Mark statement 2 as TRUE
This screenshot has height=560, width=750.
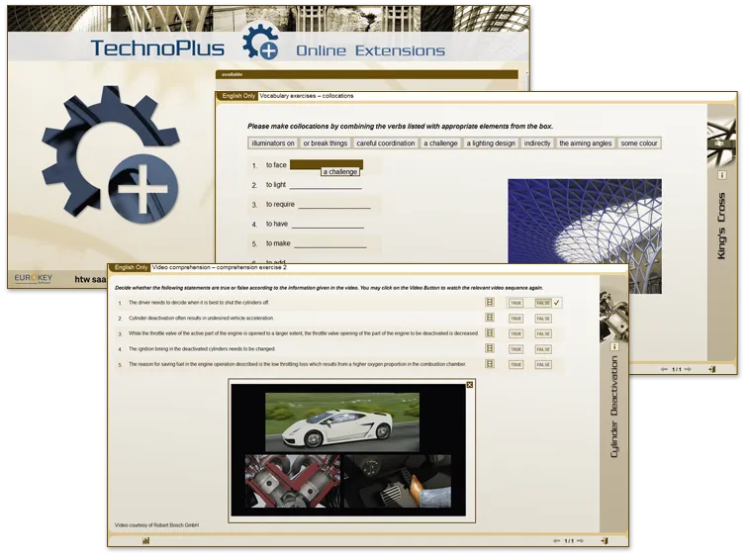(x=516, y=318)
